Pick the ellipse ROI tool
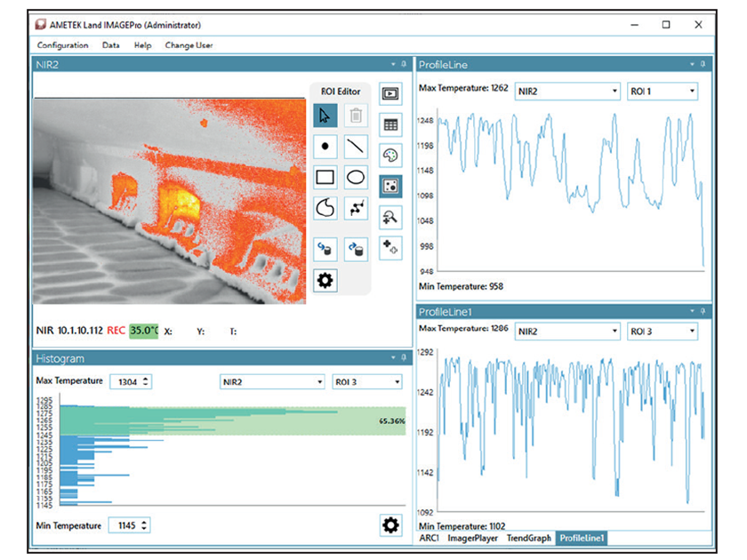Screen dimensions: 747x560 (x=355, y=177)
